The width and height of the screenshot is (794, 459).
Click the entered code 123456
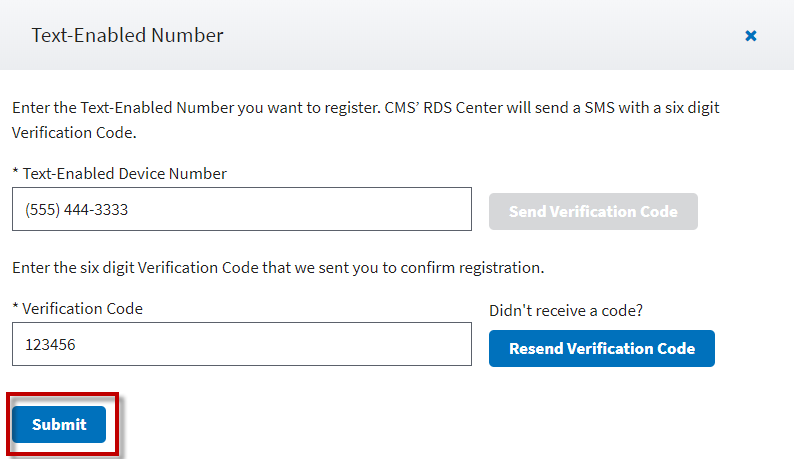[x=51, y=345]
